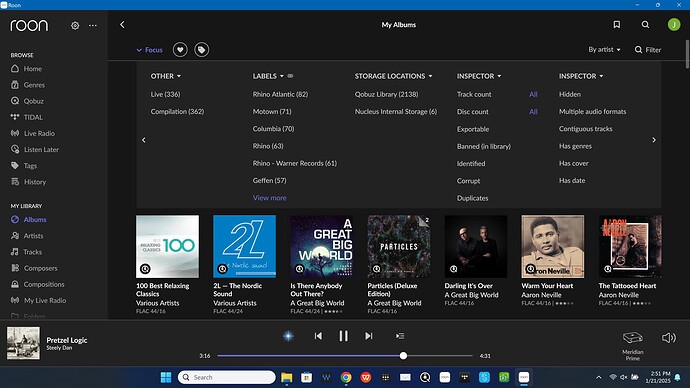Seek using track progress slider
The image size is (690, 388).
coord(345,355)
